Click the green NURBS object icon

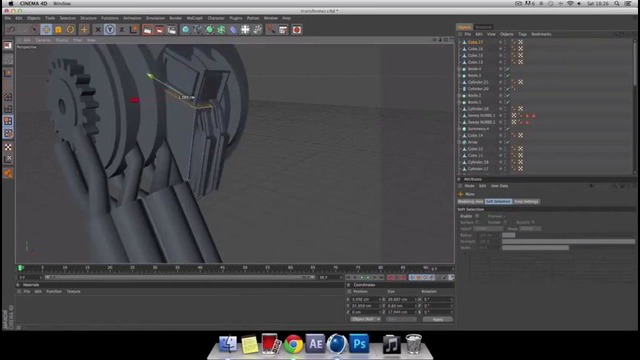click(x=209, y=29)
